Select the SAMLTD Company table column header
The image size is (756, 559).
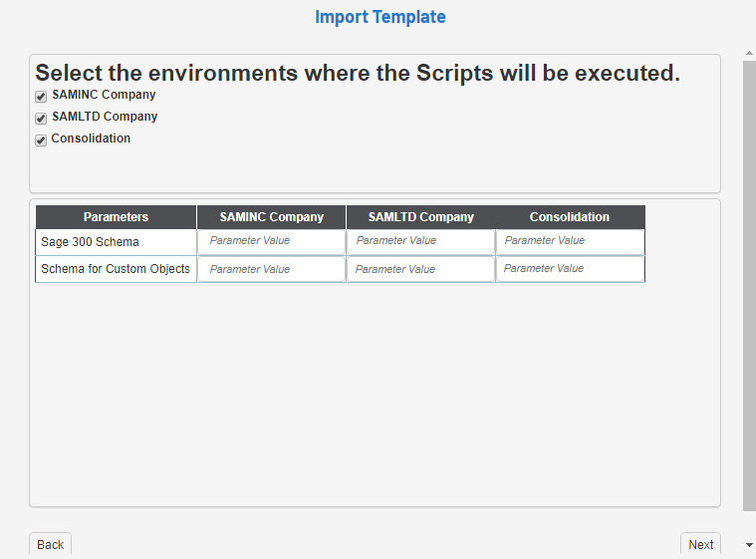pos(420,217)
